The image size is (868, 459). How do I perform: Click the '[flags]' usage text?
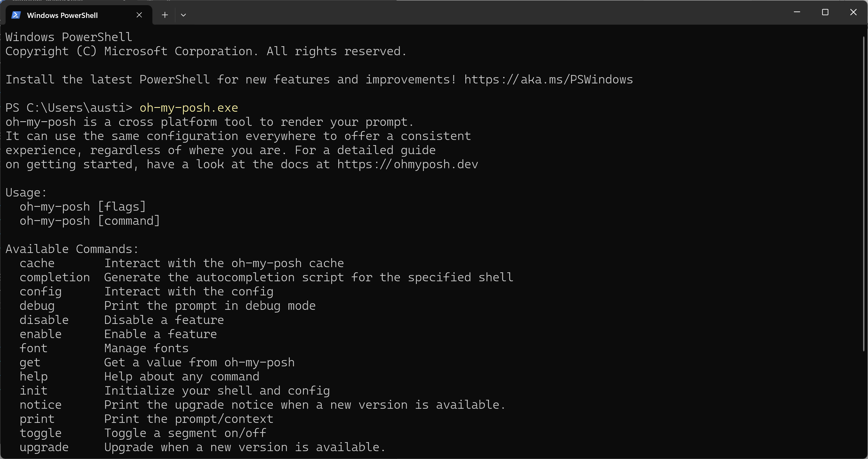[x=122, y=207]
